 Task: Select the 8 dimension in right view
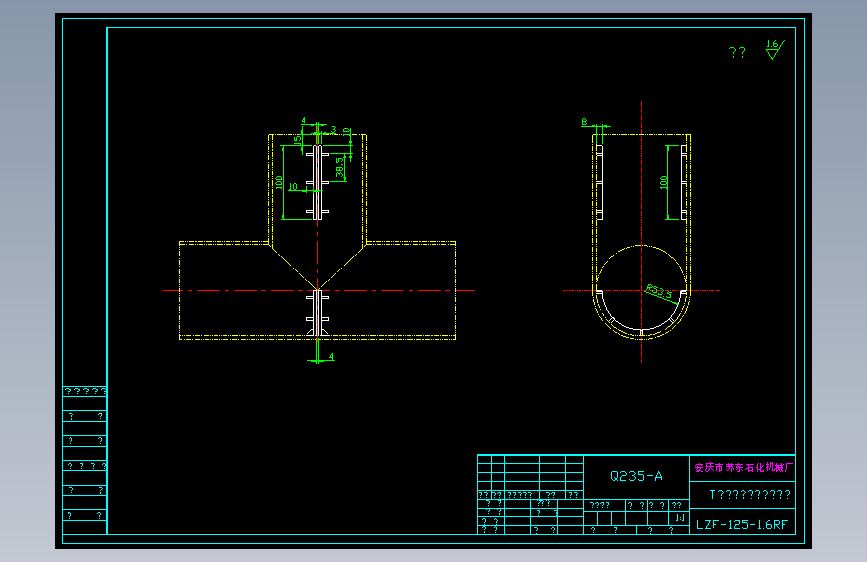[584, 122]
